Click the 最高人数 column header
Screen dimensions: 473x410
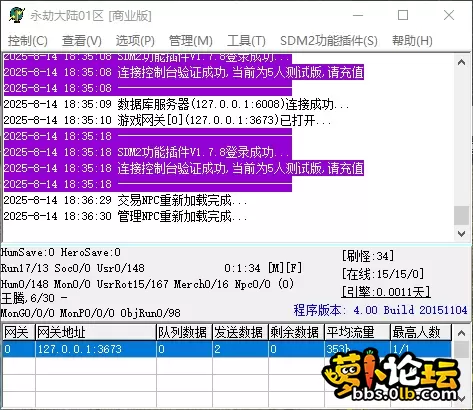point(421,332)
